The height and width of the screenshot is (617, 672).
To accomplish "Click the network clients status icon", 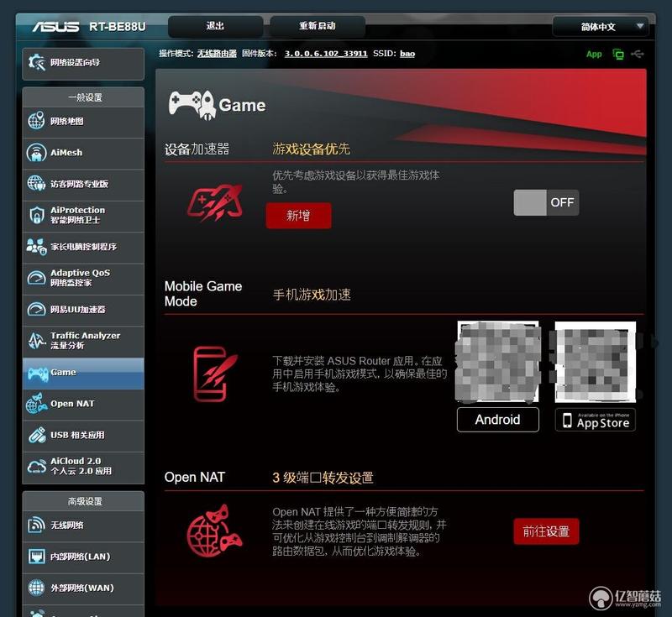I will (618, 54).
